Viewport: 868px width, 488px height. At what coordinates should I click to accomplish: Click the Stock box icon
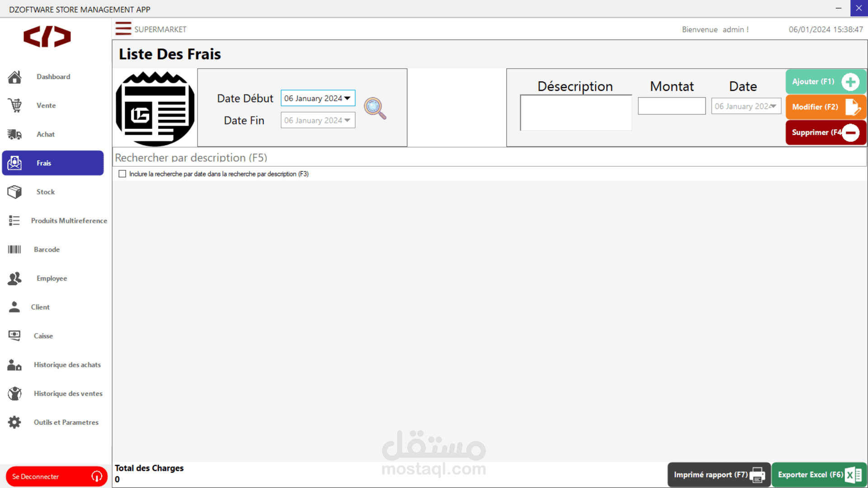click(14, 192)
